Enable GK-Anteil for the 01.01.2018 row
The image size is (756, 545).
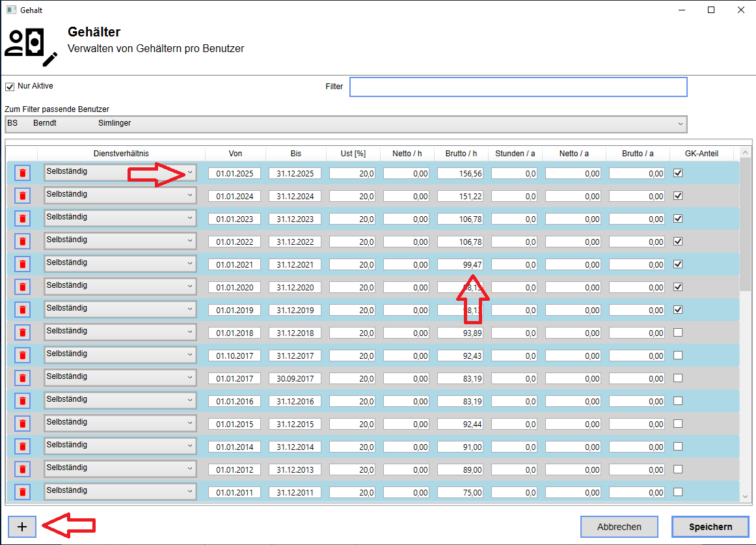678,332
